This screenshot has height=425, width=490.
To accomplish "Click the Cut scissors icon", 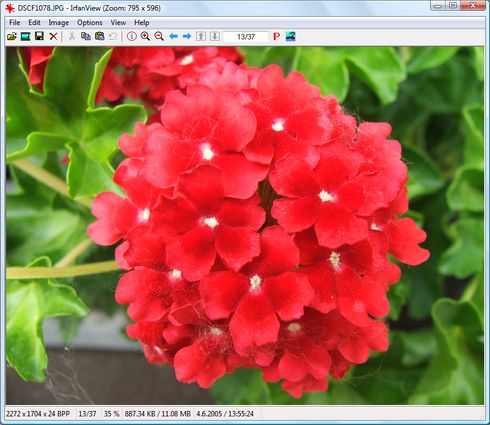I will [x=72, y=36].
